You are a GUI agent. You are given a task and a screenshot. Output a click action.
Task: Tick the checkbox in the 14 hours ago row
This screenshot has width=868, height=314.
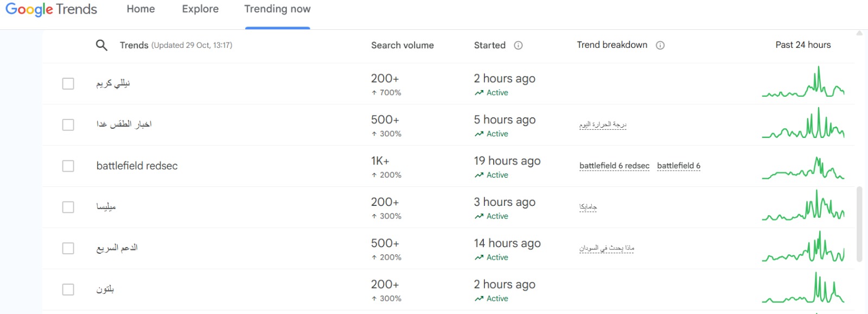(x=68, y=248)
